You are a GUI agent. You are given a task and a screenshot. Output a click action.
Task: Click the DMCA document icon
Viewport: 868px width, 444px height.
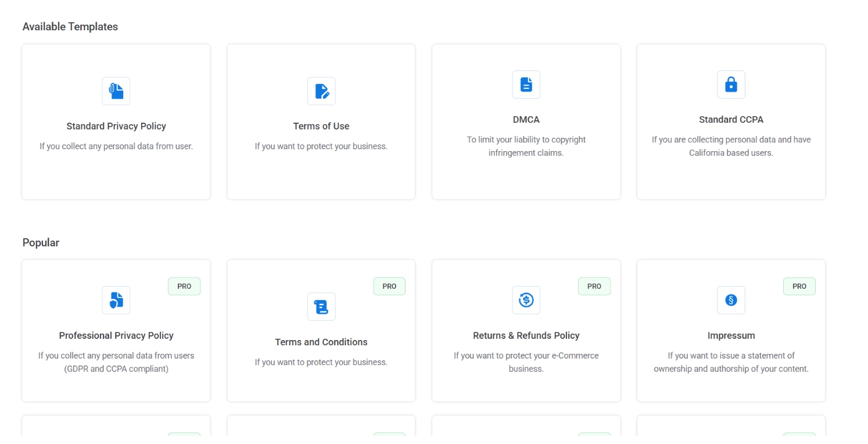click(526, 84)
